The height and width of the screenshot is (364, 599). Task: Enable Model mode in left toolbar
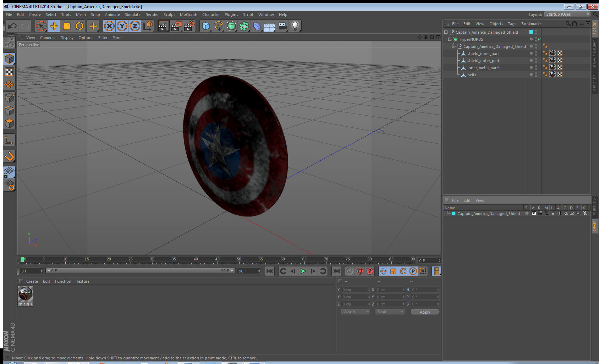click(9, 59)
